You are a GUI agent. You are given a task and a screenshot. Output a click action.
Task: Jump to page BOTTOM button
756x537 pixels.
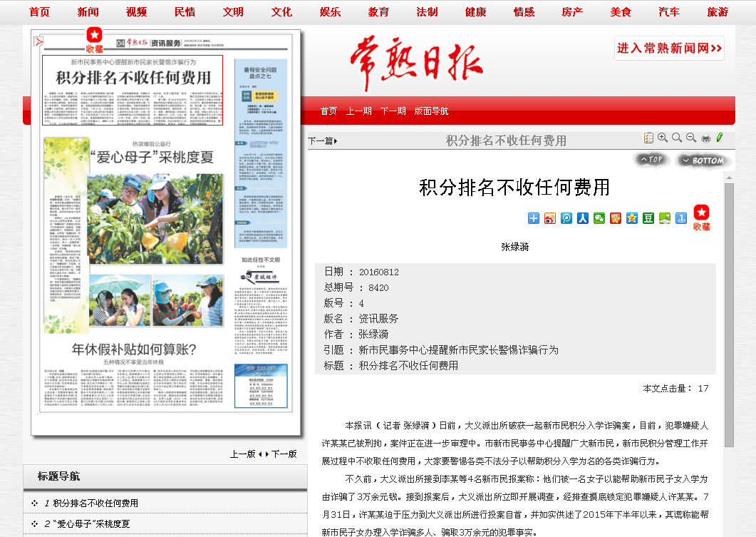(x=703, y=160)
